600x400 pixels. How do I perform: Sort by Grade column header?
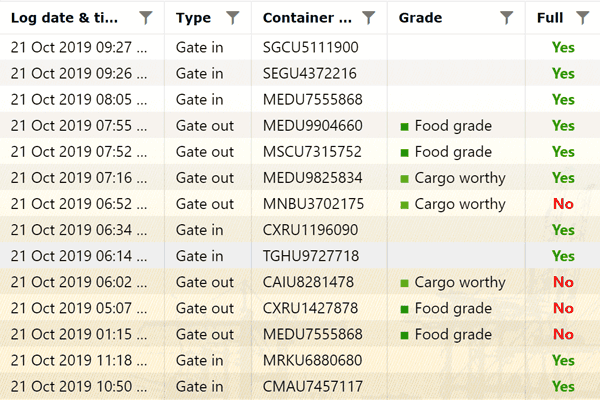420,17
